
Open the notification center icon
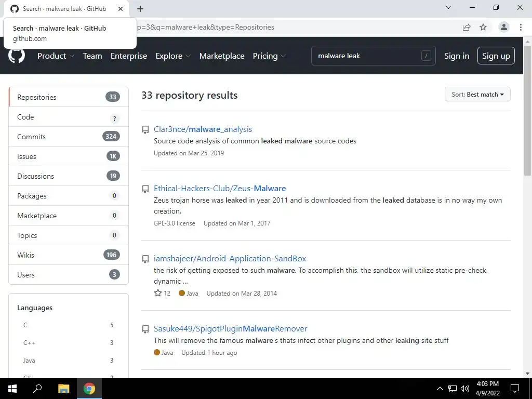pos(515,389)
